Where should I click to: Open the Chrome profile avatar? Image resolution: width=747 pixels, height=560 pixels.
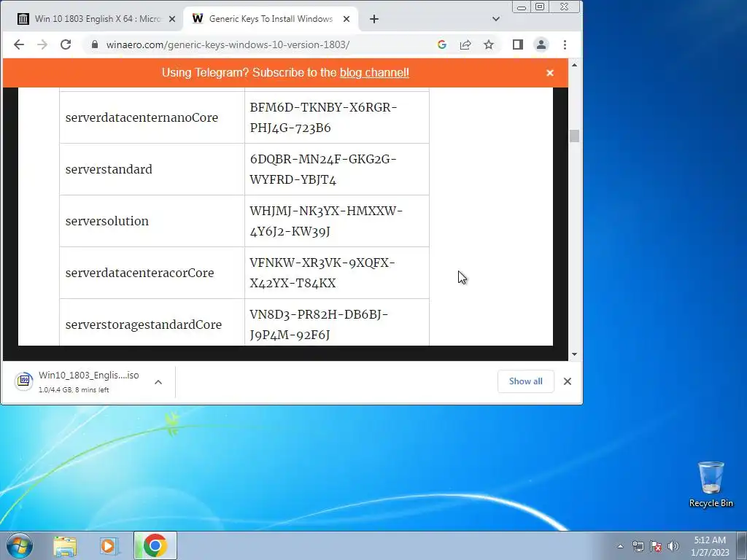(541, 44)
